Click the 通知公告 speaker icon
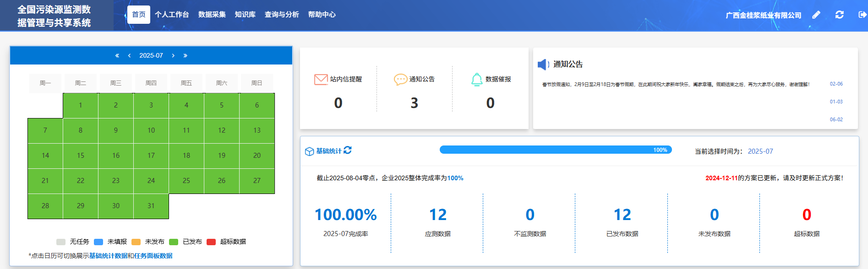868x269 pixels. click(543, 64)
